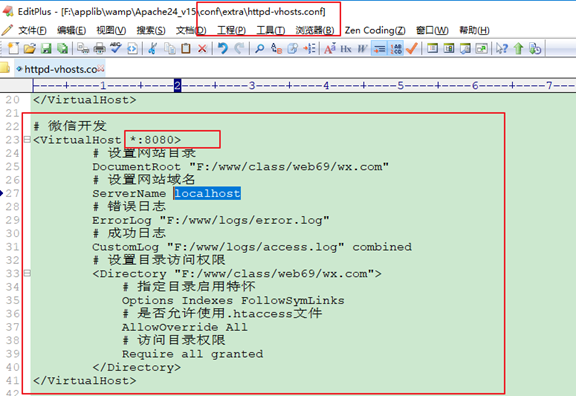
Task: Click the green up arrow upload icon
Action: (x=518, y=48)
